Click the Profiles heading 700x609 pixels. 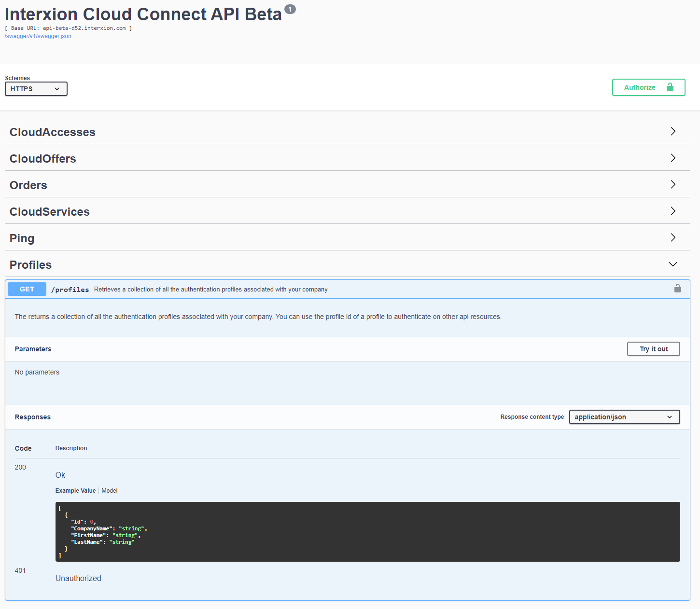tap(30, 265)
